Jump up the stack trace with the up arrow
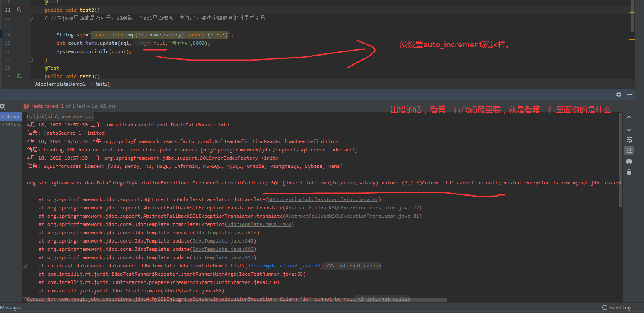Image resolution: width=644 pixels, height=313 pixels. tap(629, 119)
